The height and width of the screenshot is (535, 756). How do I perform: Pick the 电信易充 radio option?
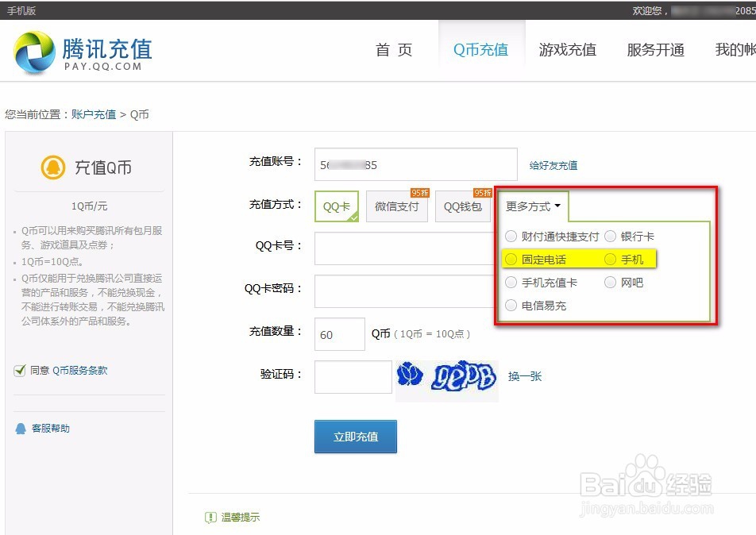pos(511,305)
